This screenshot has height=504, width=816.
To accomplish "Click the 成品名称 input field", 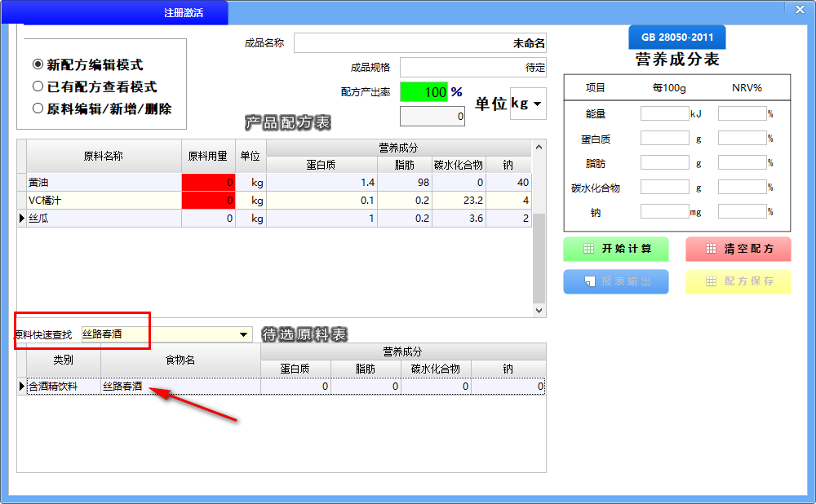I will 419,43.
